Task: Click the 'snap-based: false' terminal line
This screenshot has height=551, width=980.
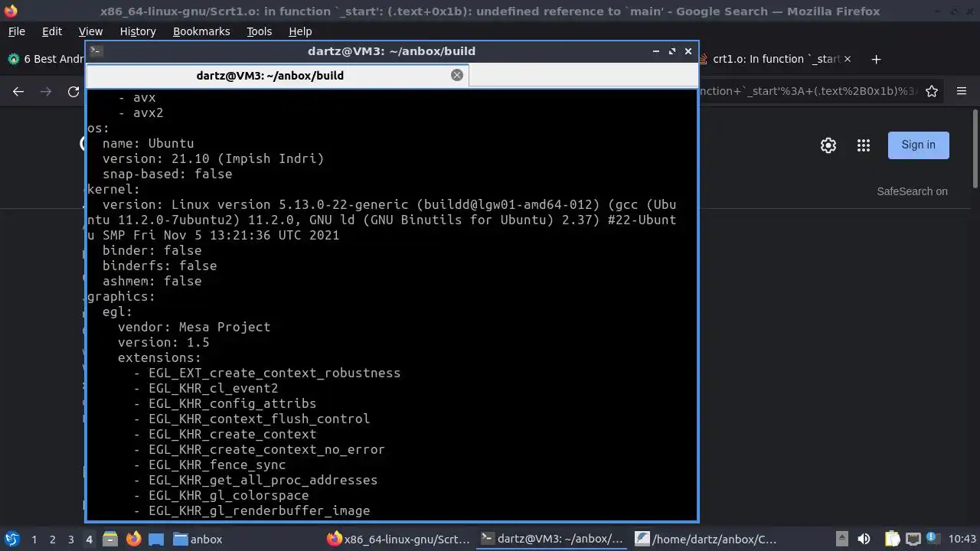Action: (167, 174)
